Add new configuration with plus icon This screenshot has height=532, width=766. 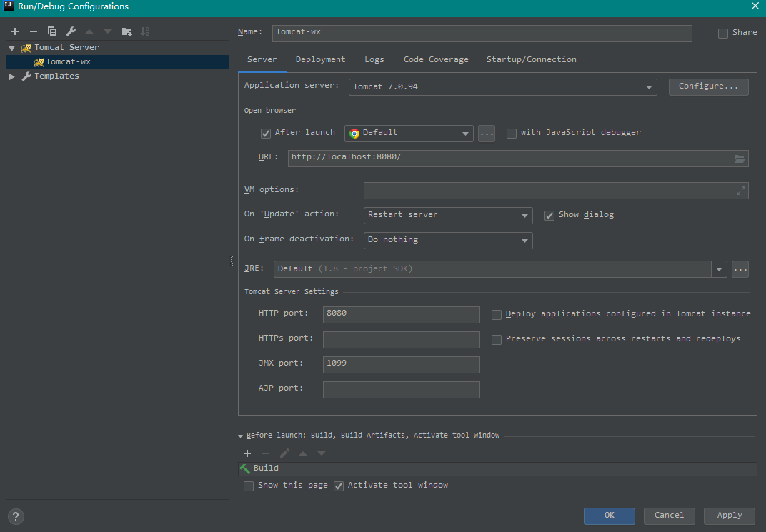coord(15,31)
